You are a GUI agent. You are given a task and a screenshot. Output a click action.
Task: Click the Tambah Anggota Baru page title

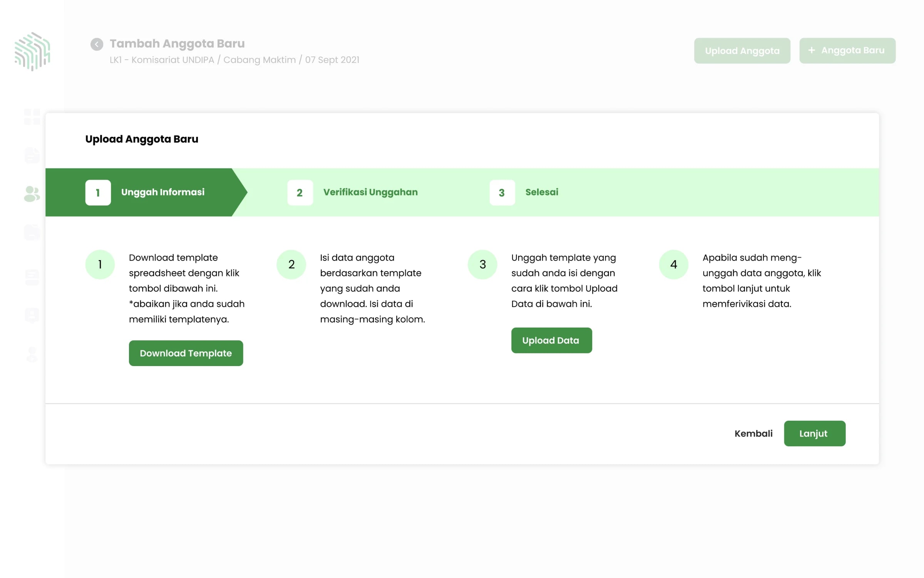tap(177, 44)
